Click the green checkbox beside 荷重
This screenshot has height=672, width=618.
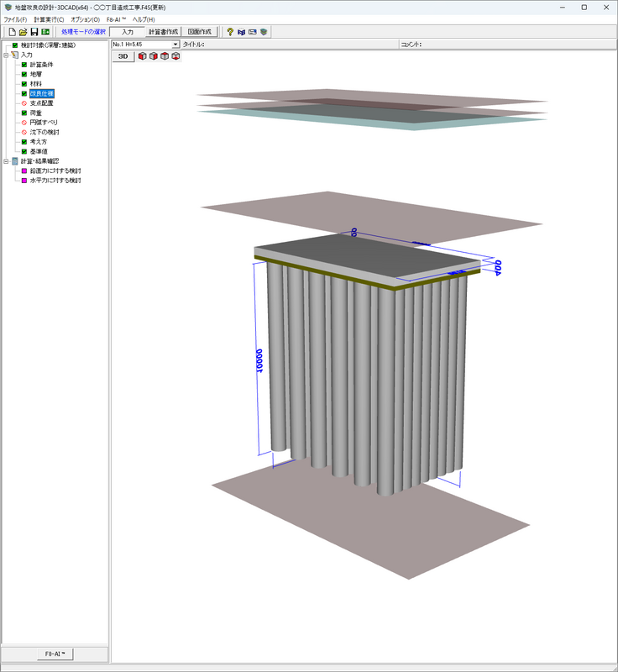coord(24,113)
